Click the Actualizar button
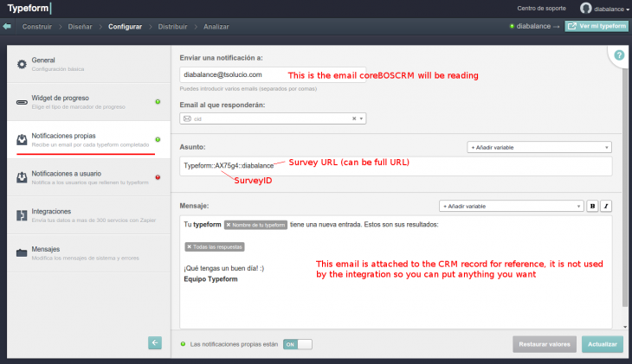This screenshot has height=364, width=632. pyautogui.click(x=603, y=344)
